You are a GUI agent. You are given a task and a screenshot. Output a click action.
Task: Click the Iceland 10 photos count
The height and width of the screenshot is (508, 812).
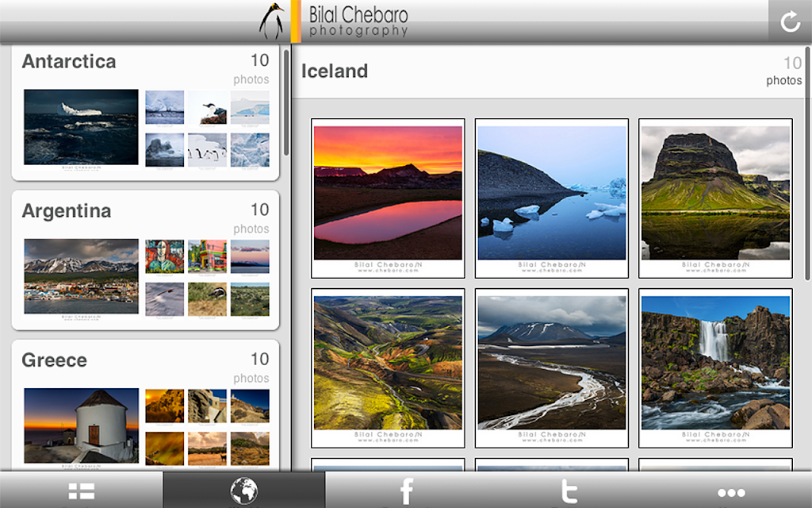[x=784, y=71]
